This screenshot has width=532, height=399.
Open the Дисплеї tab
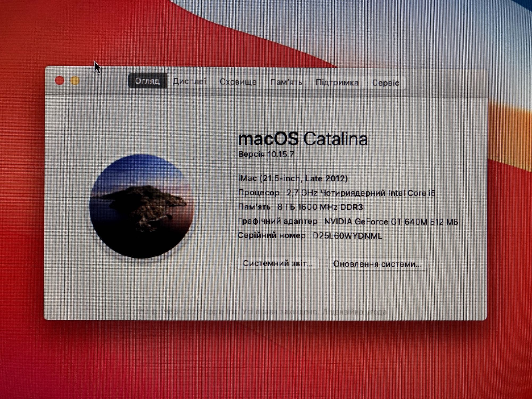tap(189, 81)
